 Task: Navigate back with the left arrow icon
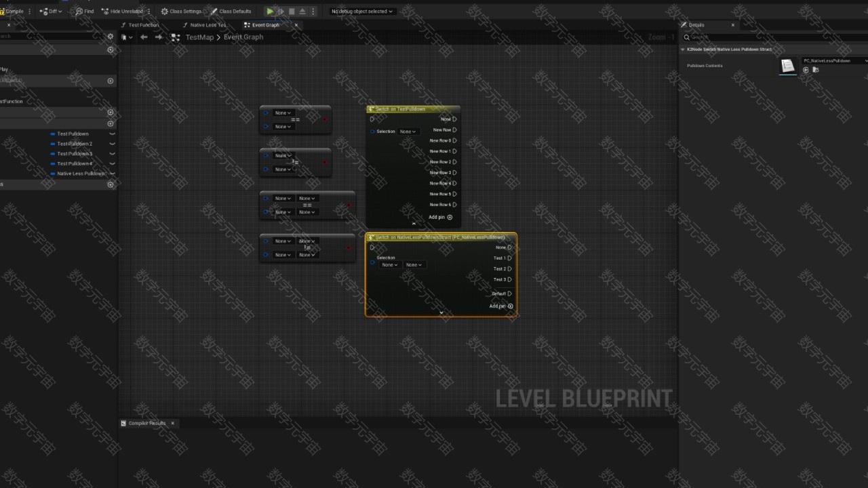144,37
